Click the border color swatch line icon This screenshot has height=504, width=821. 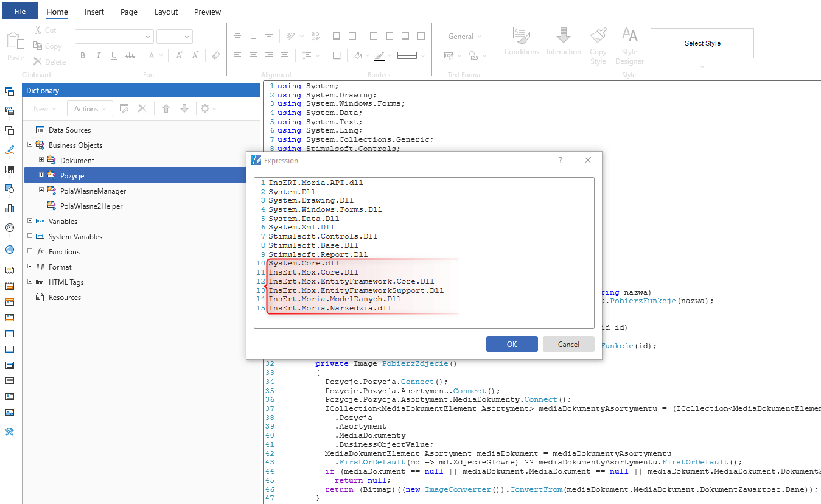pyautogui.click(x=380, y=55)
